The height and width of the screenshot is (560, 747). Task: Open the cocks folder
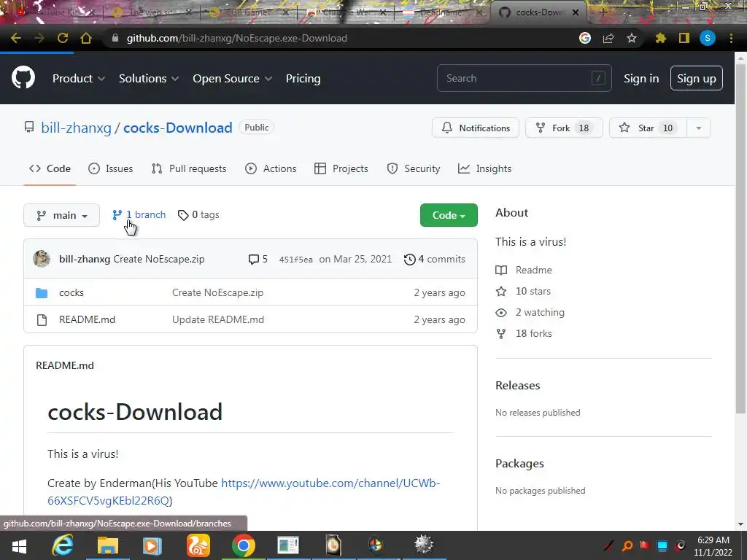tap(71, 292)
